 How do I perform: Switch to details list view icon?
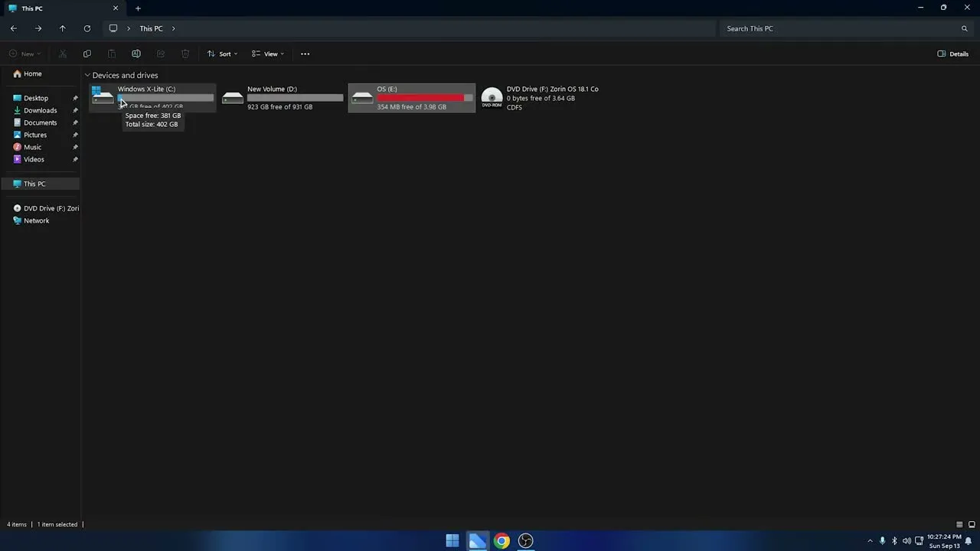click(959, 524)
